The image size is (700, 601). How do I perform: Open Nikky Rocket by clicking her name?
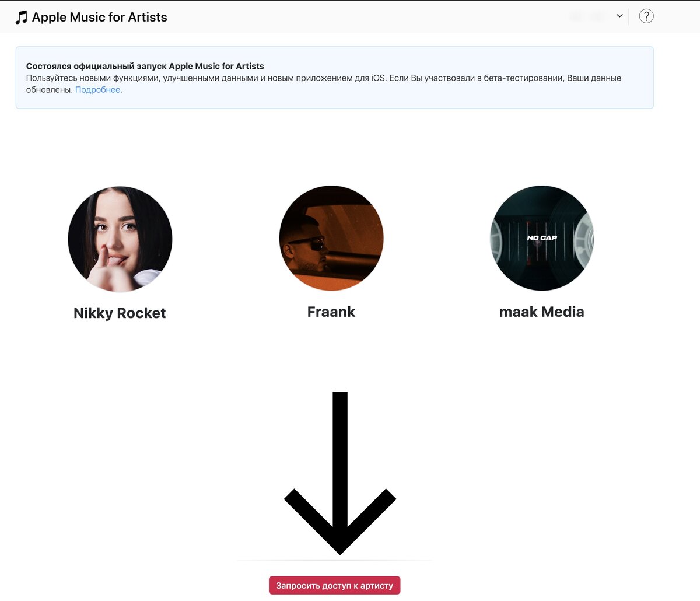tap(119, 313)
